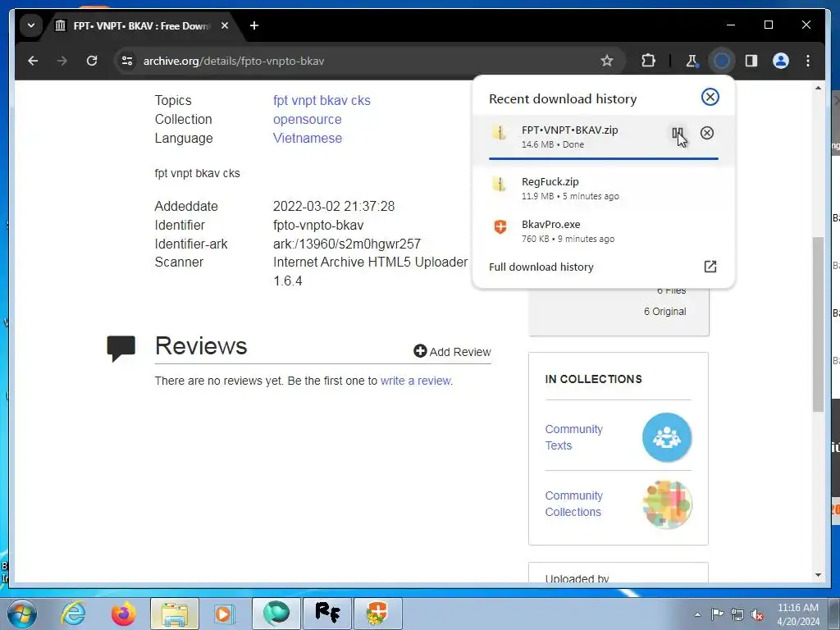The height and width of the screenshot is (630, 840).
Task: Click the RegFuck.zip file icon
Action: [x=500, y=185]
